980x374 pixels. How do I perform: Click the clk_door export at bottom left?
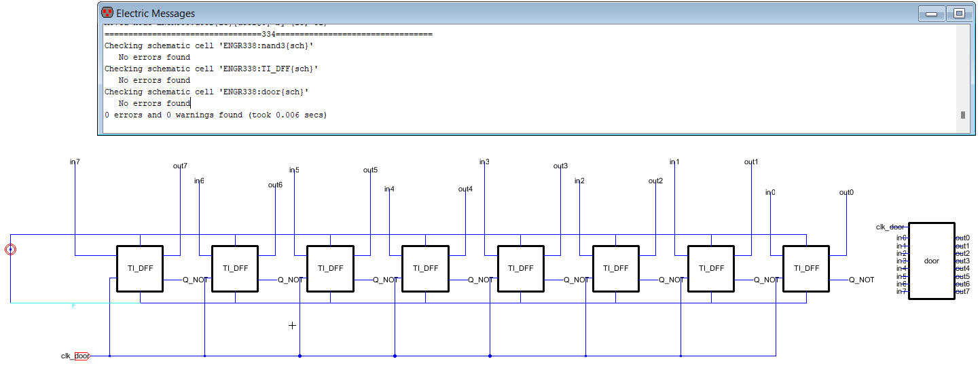[x=75, y=356]
